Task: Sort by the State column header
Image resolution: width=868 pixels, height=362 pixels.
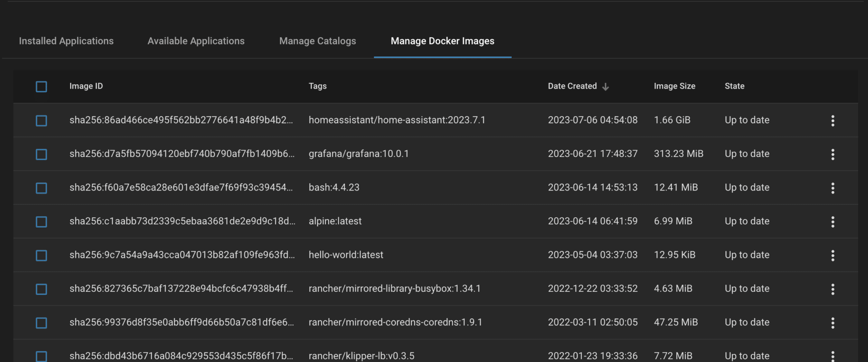Action: click(734, 86)
